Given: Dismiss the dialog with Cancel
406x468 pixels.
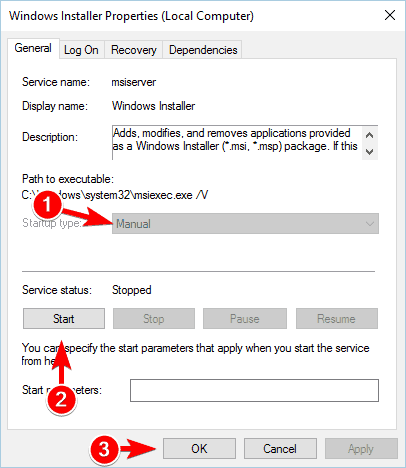Looking at the screenshot, I should pyautogui.click(x=280, y=449).
